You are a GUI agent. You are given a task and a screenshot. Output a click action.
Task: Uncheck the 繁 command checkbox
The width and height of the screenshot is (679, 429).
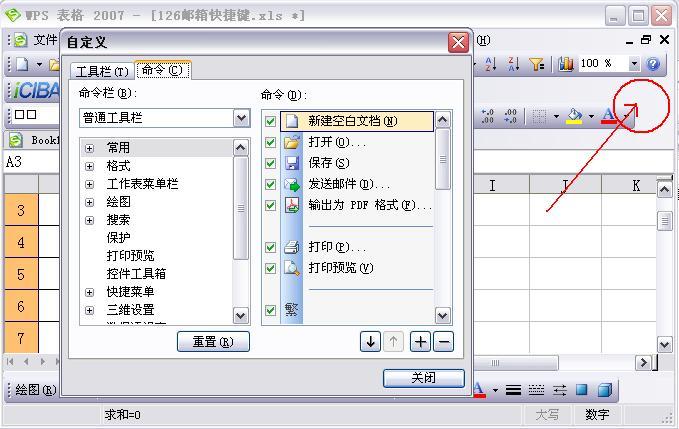point(270,310)
